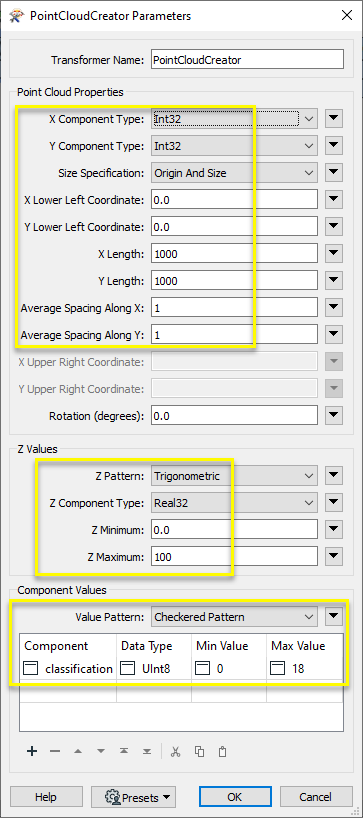Image resolution: width=363 pixels, height=818 pixels.
Task: Open the Size Specification dropdown
Action: pos(234,173)
